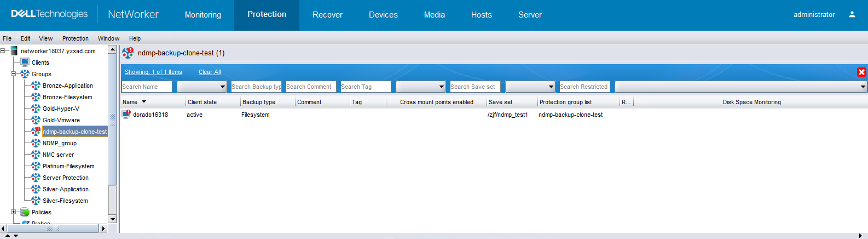868x239 pixels.
Task: Click the Silver-Application group icon
Action: [36, 189]
